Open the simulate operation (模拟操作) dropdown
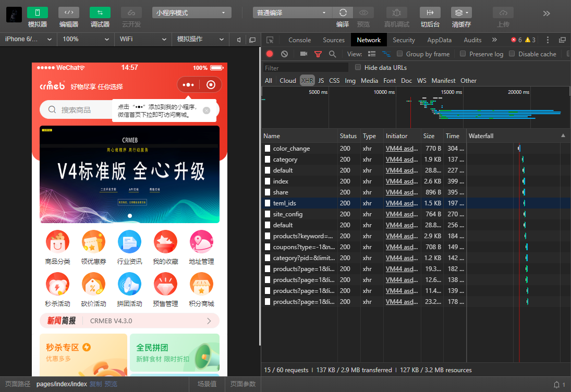The height and width of the screenshot is (392, 571). point(200,39)
